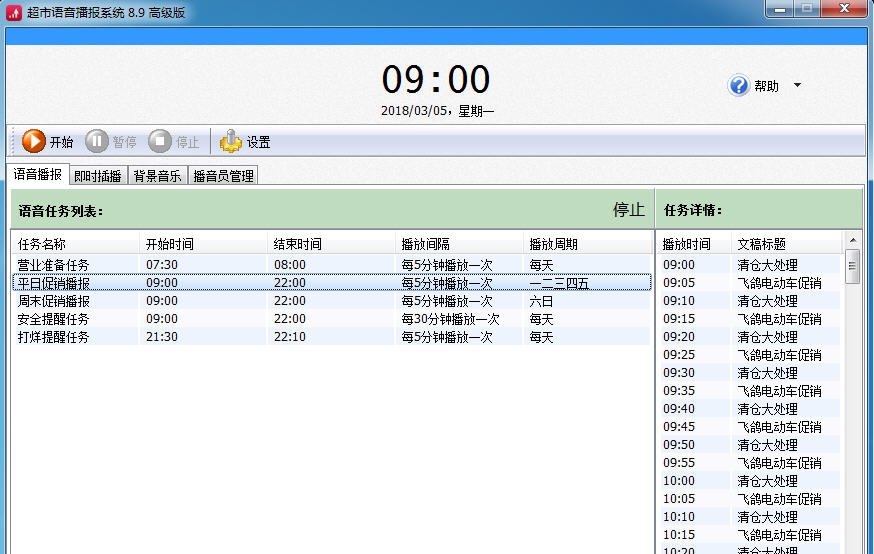Open the 背景音乐 tab
874x554 pixels.
(x=157, y=176)
